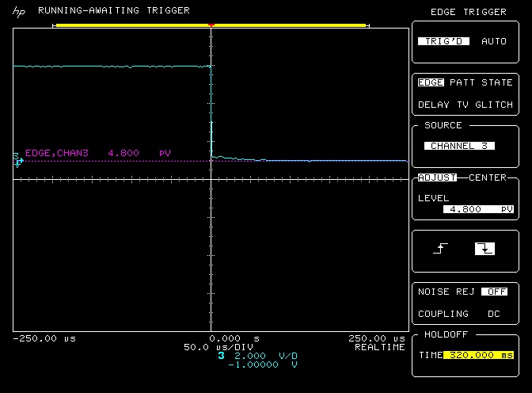This screenshot has width=532, height=393.
Task: Click the yellow memory bar
Action: click(x=211, y=25)
